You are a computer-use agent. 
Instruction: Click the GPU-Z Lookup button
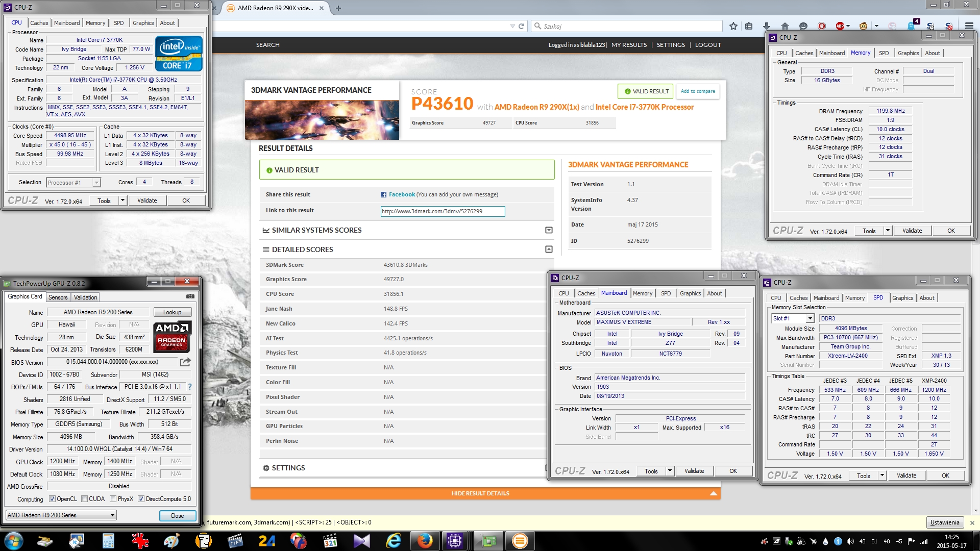point(172,312)
